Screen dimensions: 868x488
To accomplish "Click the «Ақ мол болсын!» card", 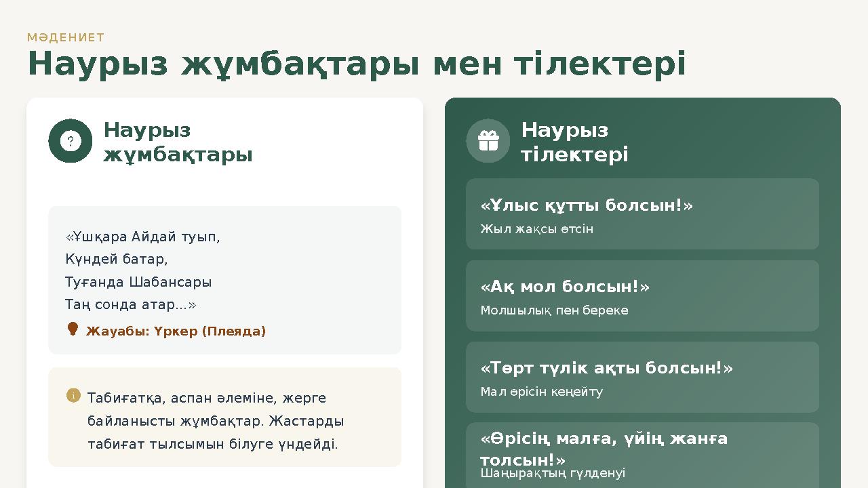I will [642, 295].
